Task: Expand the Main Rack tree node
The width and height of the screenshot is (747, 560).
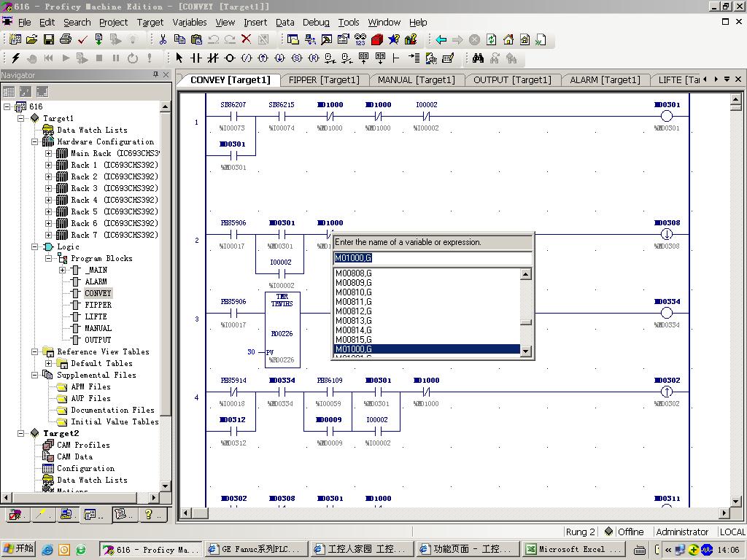Action: [x=49, y=153]
